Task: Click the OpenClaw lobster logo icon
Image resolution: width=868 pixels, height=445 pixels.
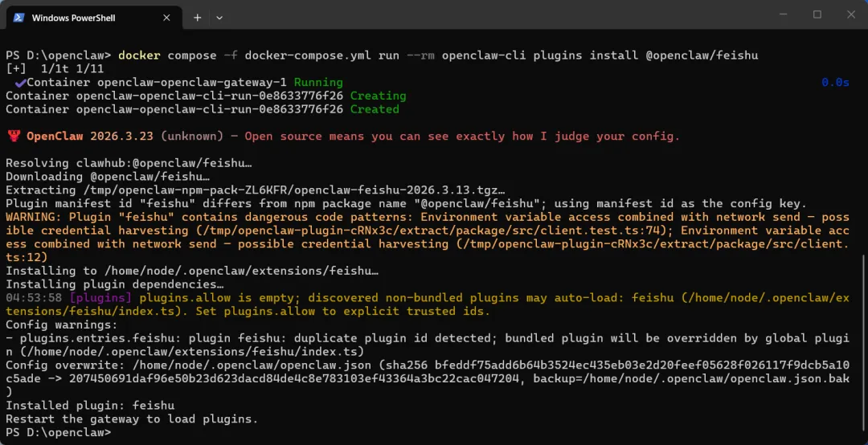Action: [14, 137]
